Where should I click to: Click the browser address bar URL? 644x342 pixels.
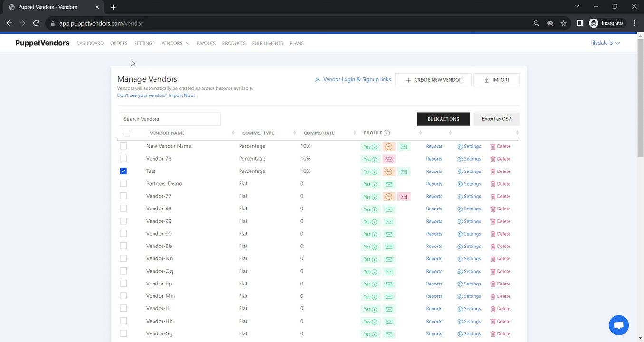pos(101,23)
